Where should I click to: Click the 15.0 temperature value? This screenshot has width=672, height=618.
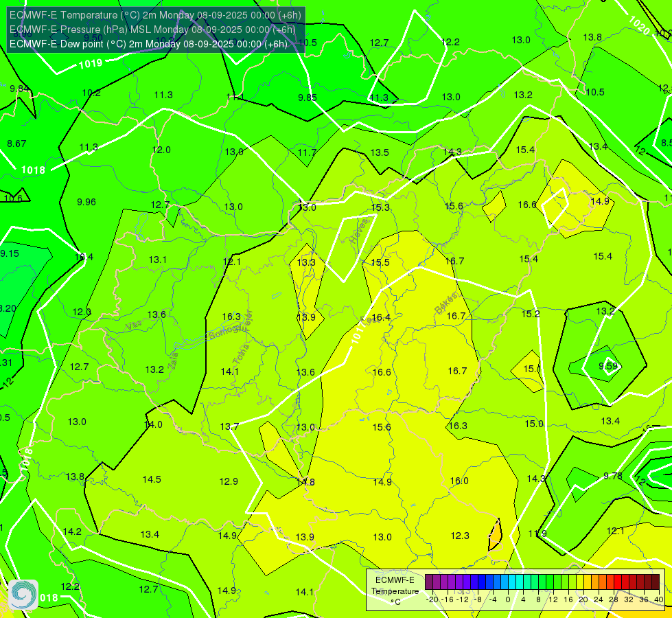click(x=535, y=424)
